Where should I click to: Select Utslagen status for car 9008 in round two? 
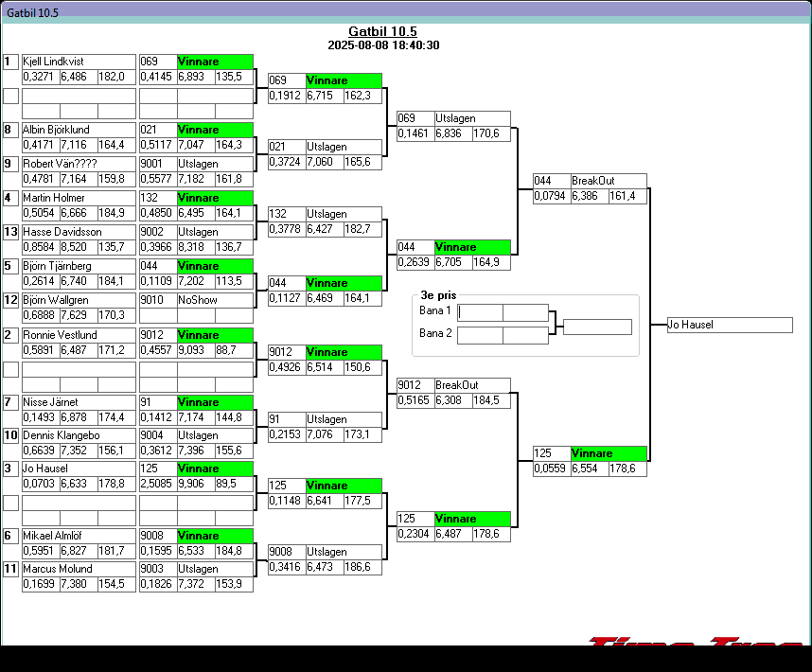pos(344,552)
